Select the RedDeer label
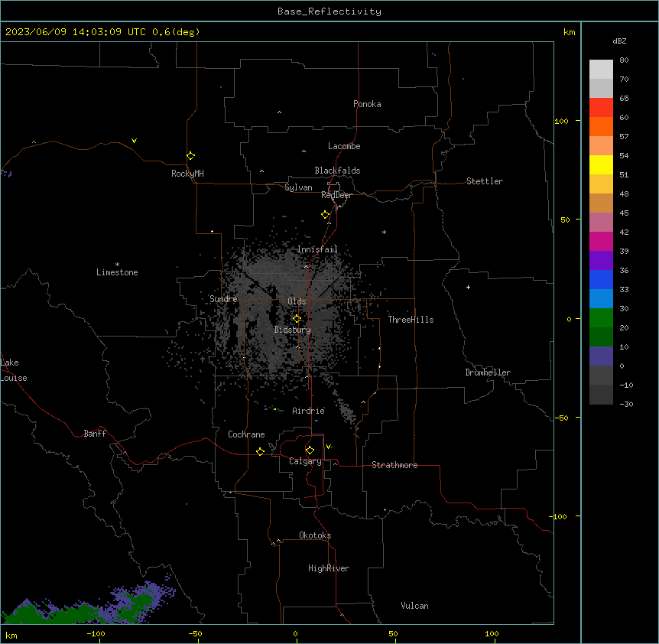This screenshot has width=659, height=644. click(336, 195)
